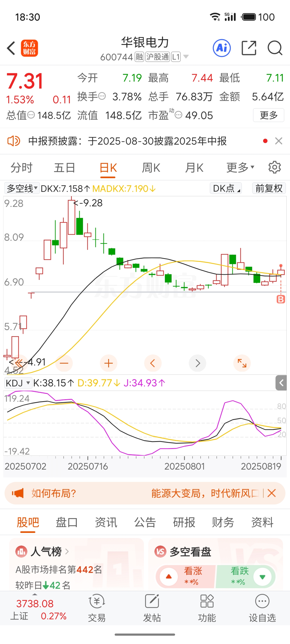Open the search magnifier icon
The height and width of the screenshot is (644, 290).
coord(275,48)
